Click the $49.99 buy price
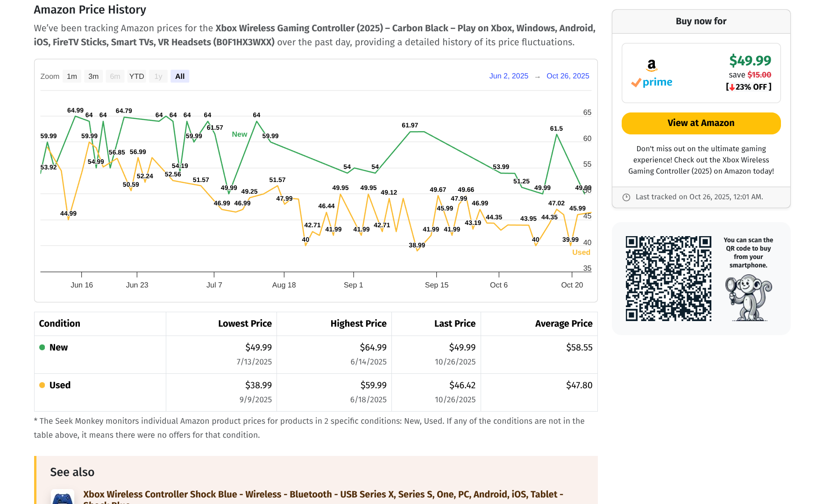 click(x=750, y=60)
